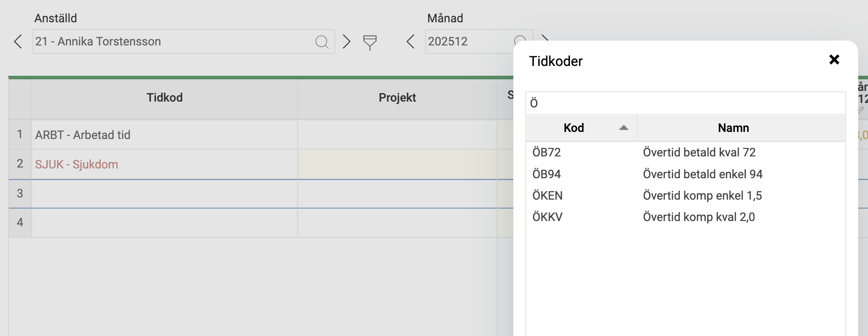Click the Månad 202512 field
The width and height of the screenshot is (868, 336).
pyautogui.click(x=468, y=42)
